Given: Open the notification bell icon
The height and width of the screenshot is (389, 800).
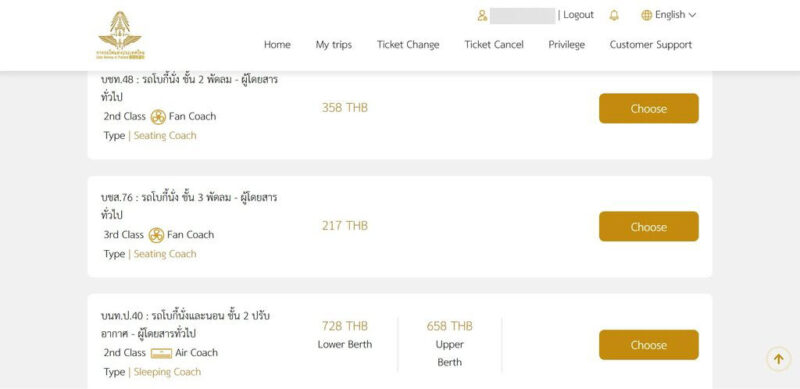Looking at the screenshot, I should click(614, 15).
